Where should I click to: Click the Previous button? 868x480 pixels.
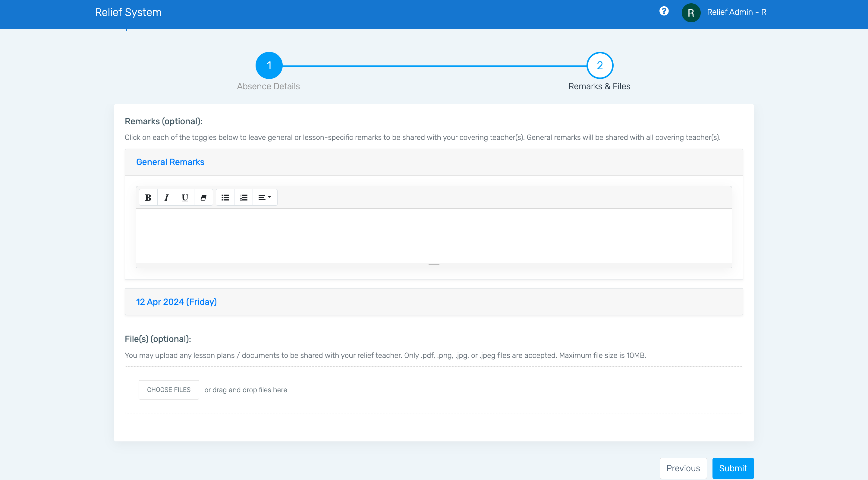[683, 468]
